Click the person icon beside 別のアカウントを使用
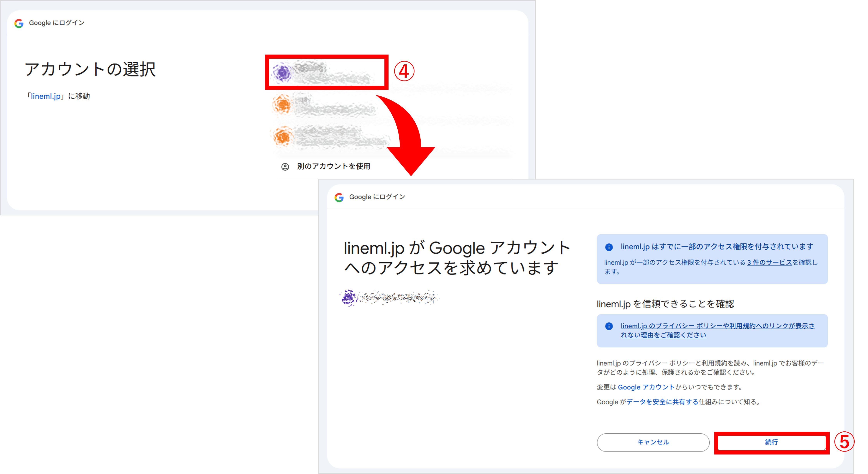 [x=285, y=167]
